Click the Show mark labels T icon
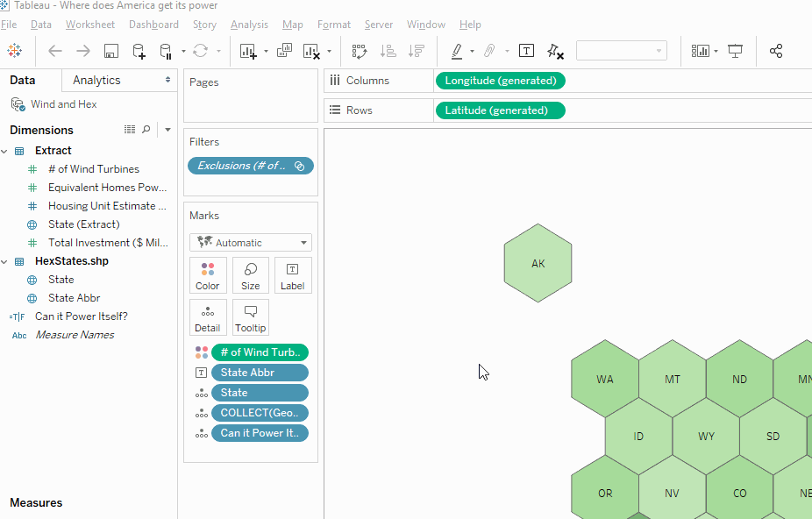This screenshot has width=812, height=519. pos(526,51)
